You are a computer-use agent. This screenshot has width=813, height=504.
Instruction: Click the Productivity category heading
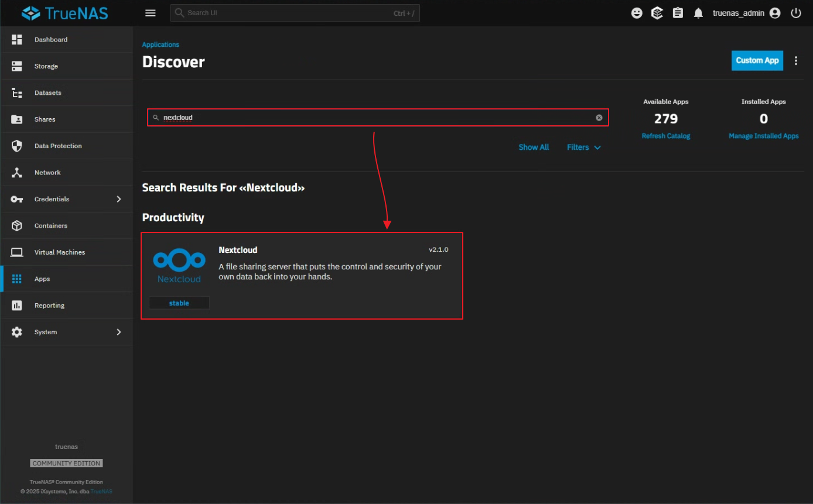pos(173,218)
